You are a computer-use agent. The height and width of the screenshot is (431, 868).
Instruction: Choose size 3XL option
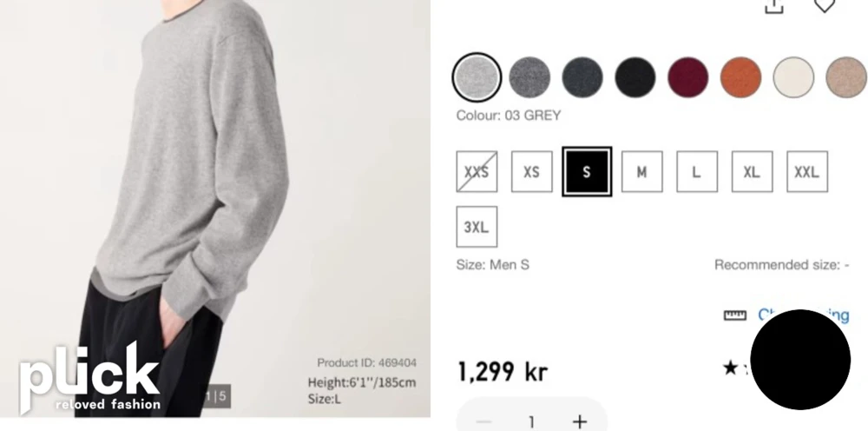click(477, 227)
